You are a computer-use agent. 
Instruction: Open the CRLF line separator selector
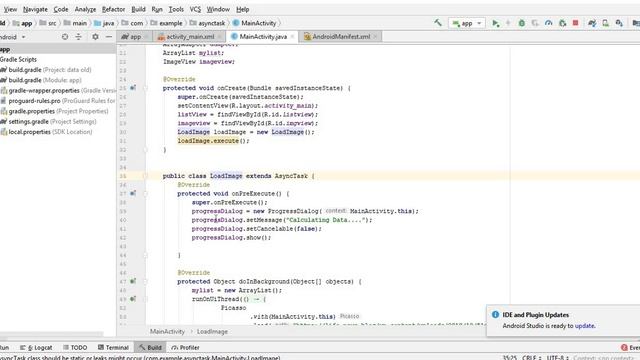point(531,358)
